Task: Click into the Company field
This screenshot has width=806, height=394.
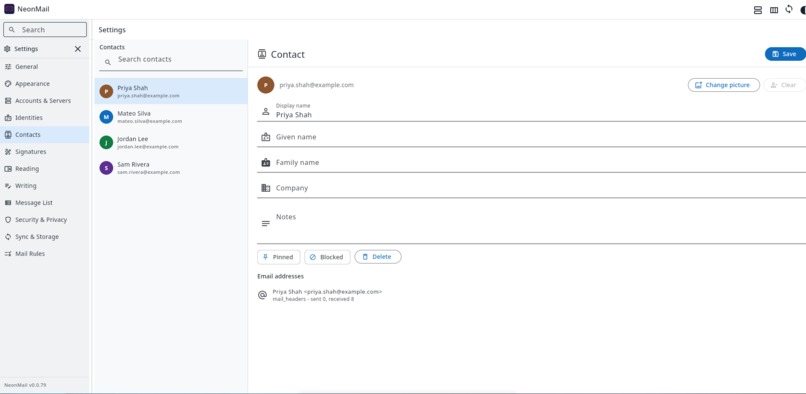Action: [532, 188]
